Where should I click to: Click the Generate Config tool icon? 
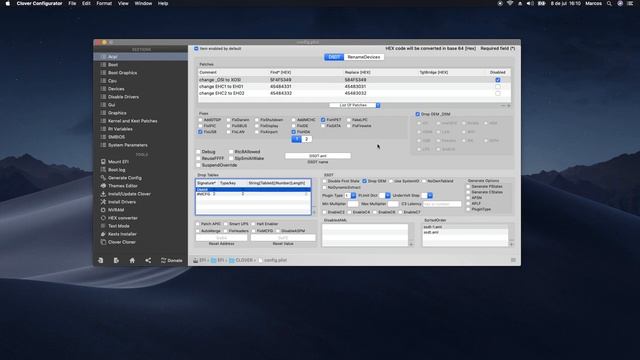[x=103, y=178]
